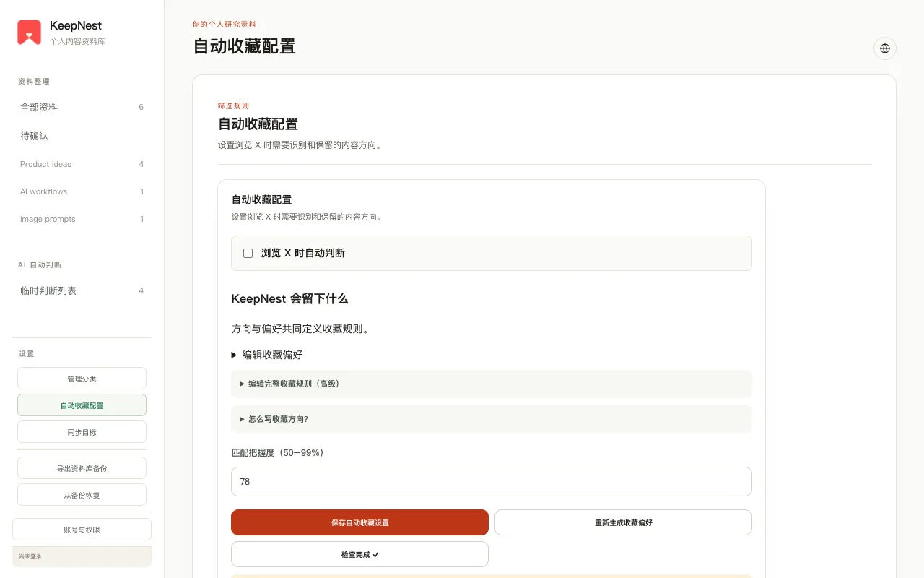Click 从备份恢复 button

click(82, 495)
